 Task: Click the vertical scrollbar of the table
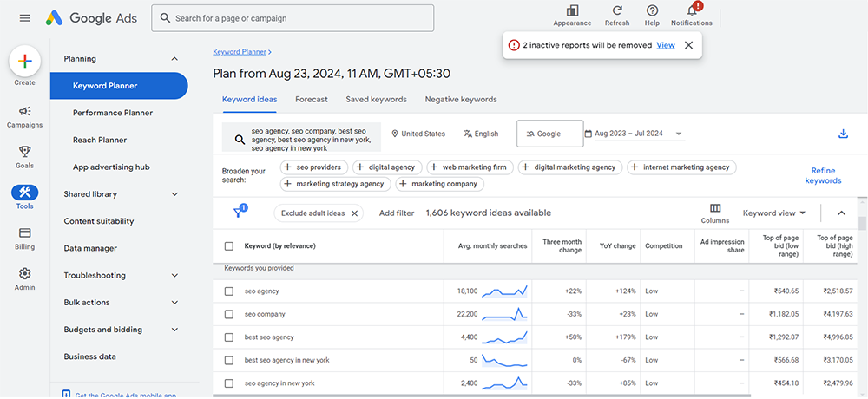[x=862, y=224]
